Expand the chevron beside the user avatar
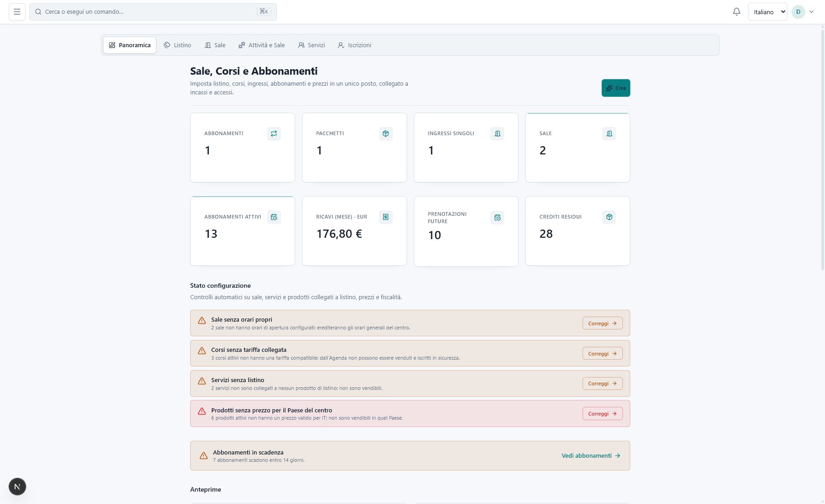The width and height of the screenshot is (825, 504). [x=811, y=12]
